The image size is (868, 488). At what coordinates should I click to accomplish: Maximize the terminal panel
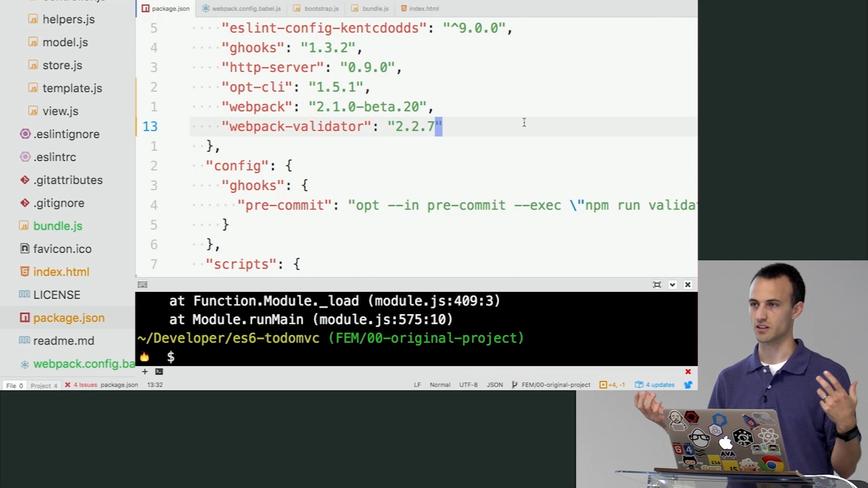(x=657, y=285)
